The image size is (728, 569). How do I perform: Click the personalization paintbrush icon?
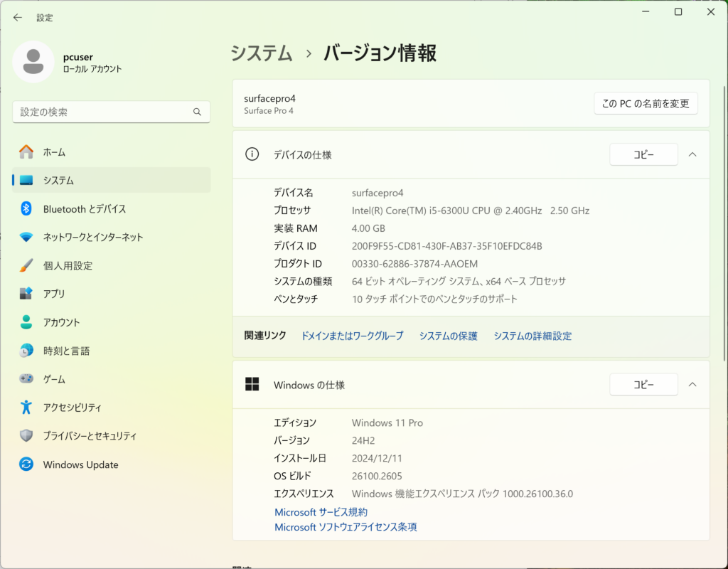[x=26, y=265]
